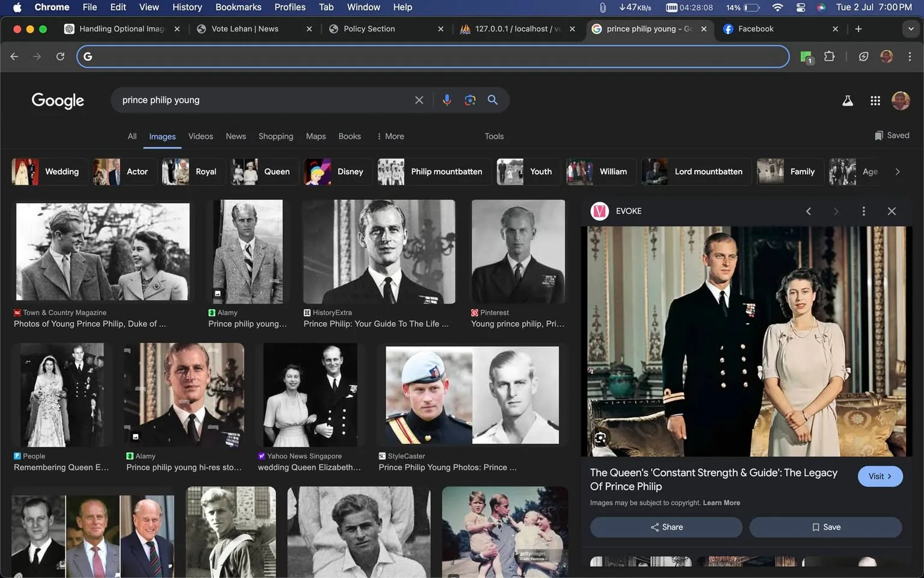Open Control Center in the menu bar

point(801,7)
